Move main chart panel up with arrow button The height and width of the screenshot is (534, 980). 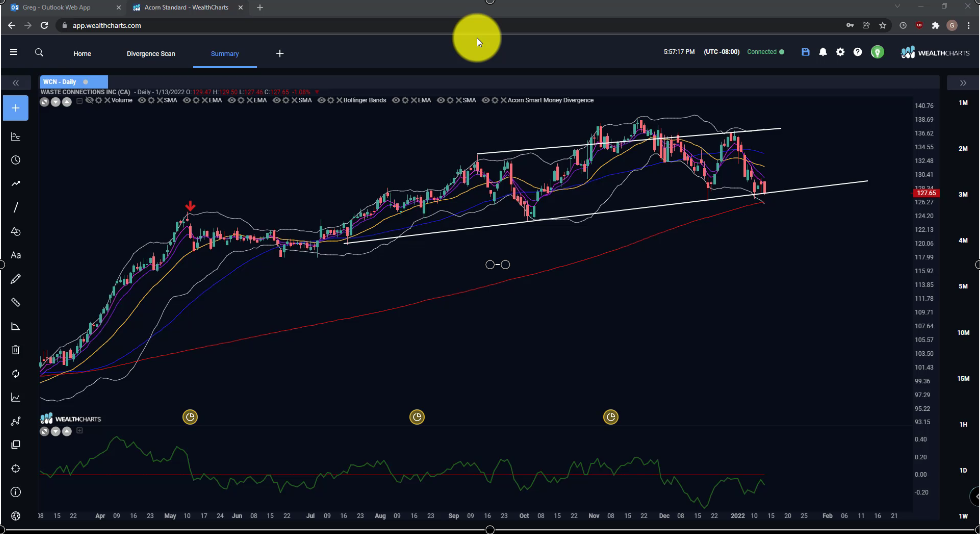click(x=66, y=101)
